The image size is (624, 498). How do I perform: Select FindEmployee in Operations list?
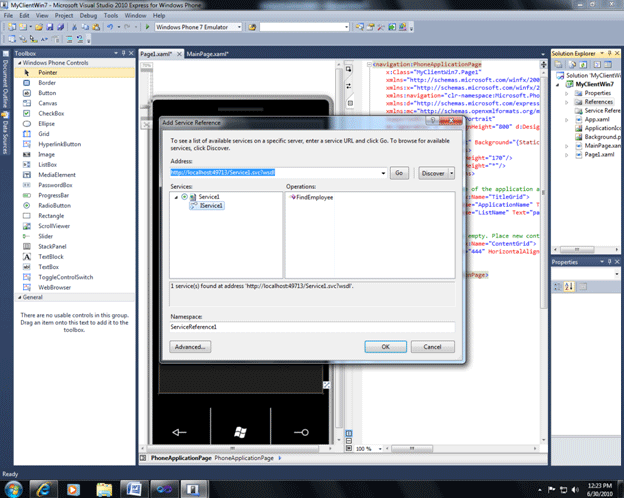[x=311, y=197]
